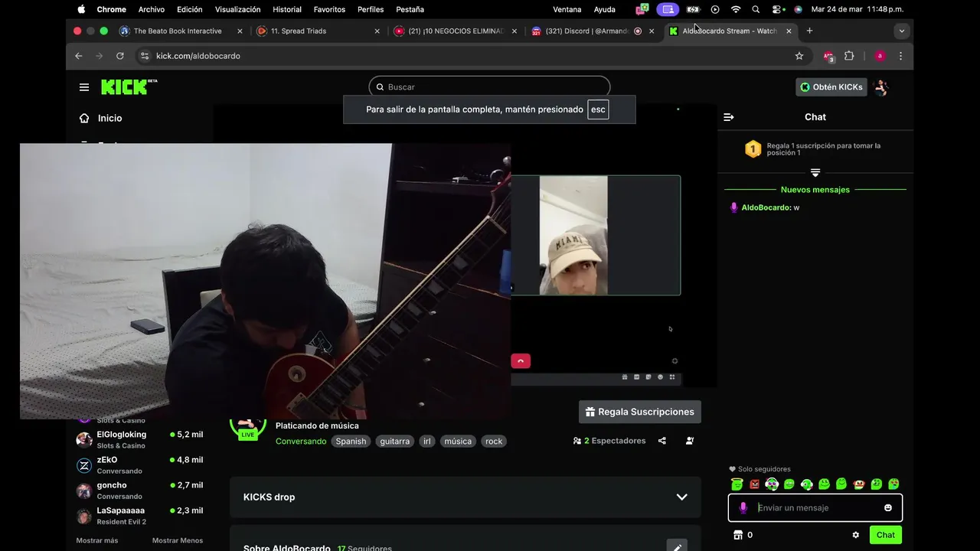Image resolution: width=980 pixels, height=551 pixels.
Task: Click the red hang-up call button in stream
Action: [x=521, y=361]
